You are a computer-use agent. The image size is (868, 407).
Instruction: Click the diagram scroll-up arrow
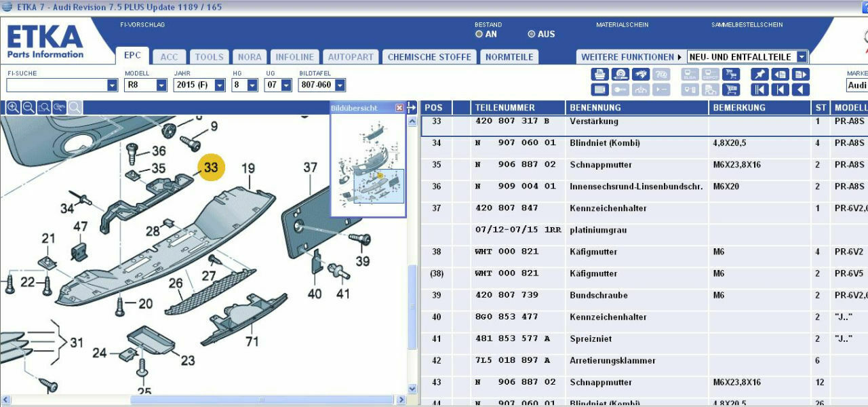(412, 121)
